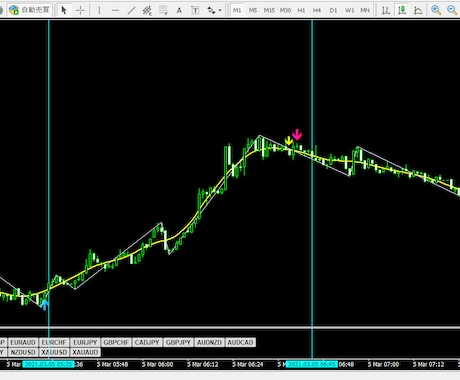The width and height of the screenshot is (460, 380).
Task: Switch chart to H1 timeframe
Action: tap(301, 10)
